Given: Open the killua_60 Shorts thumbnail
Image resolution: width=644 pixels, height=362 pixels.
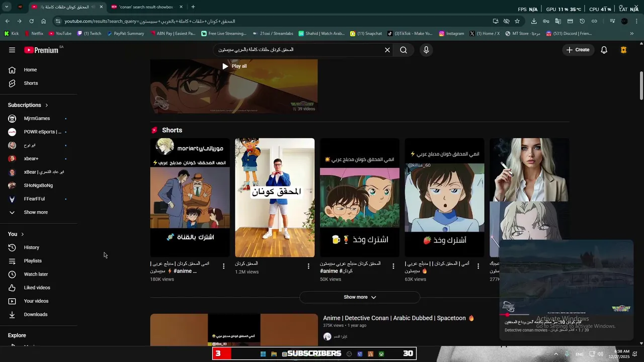Looking at the screenshot, I should pyautogui.click(x=445, y=198).
